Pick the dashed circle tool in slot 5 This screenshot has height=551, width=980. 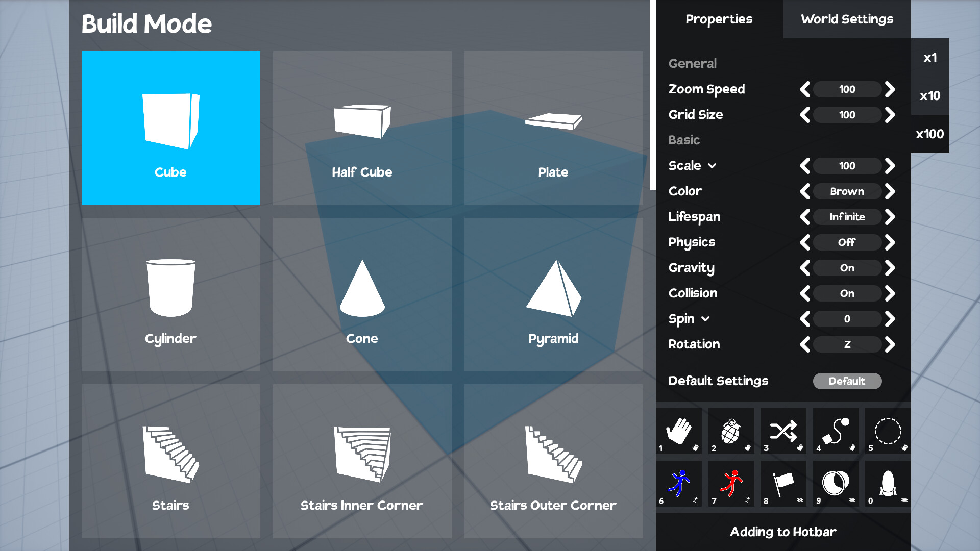point(888,431)
